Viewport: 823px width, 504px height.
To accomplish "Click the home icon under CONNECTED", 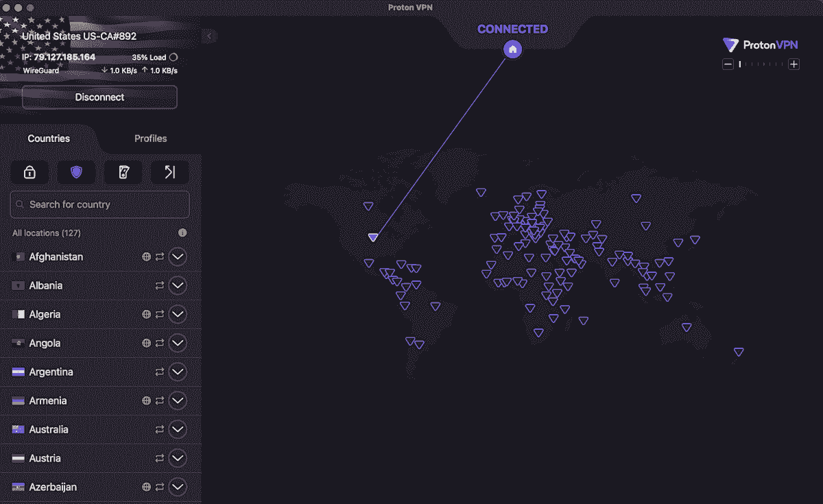I will [x=512, y=49].
